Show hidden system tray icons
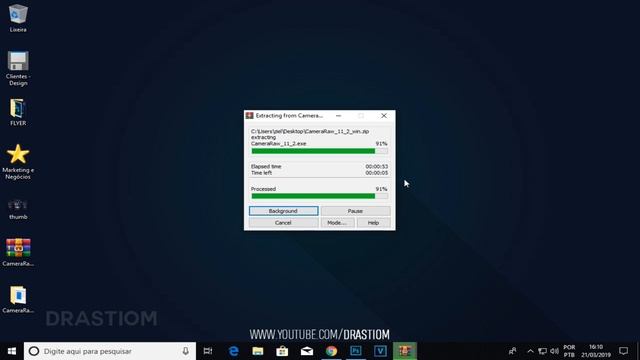This screenshot has height=360, width=640. (530, 351)
